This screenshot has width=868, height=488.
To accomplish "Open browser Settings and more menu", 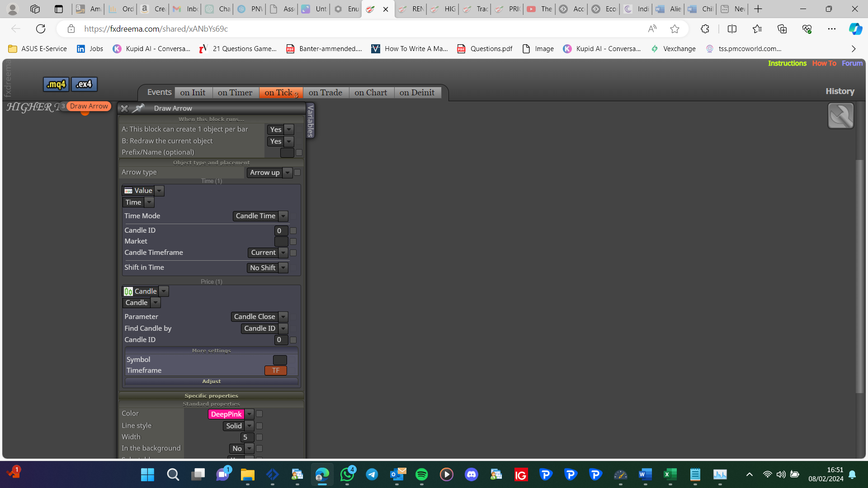I will [x=831, y=29].
